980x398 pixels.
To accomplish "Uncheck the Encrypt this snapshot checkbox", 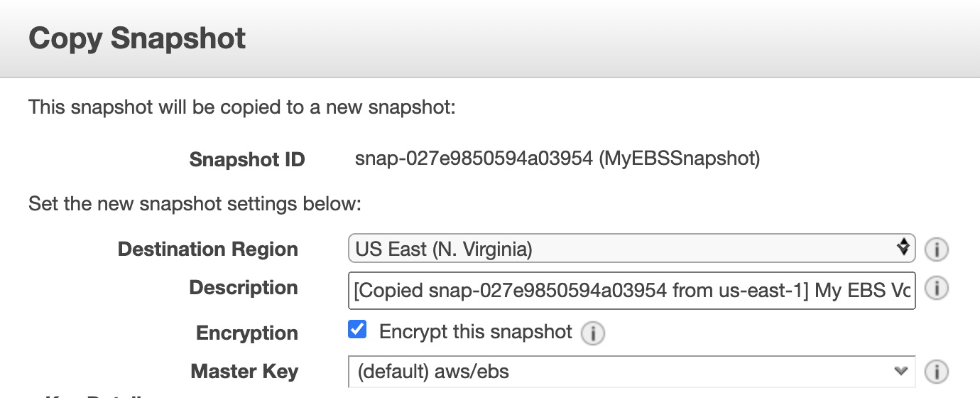I will tap(358, 330).
